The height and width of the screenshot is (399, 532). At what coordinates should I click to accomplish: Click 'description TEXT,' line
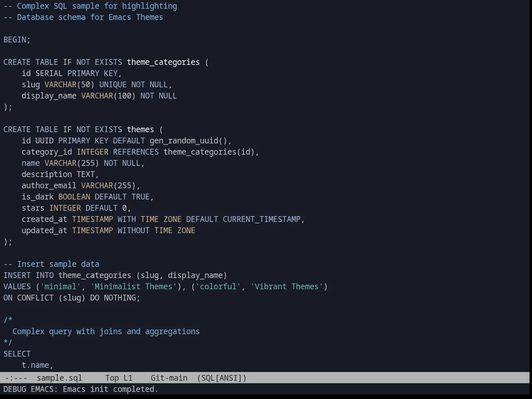point(60,174)
